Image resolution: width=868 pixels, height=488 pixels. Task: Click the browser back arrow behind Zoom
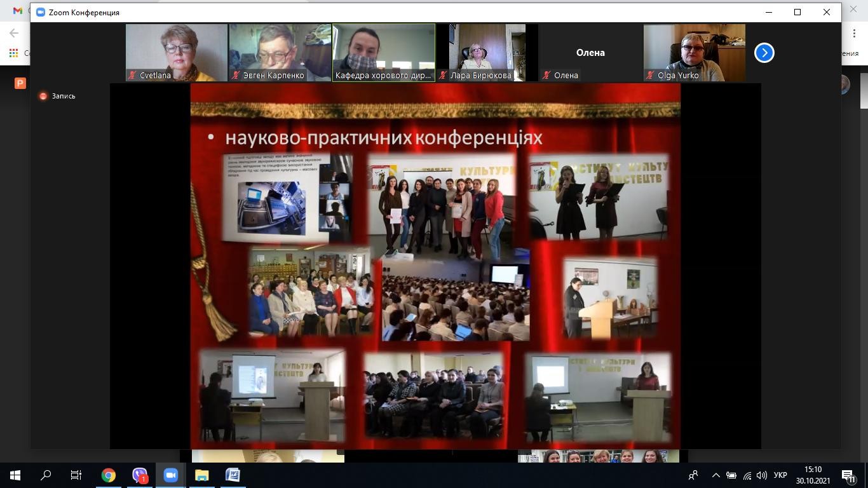click(x=14, y=32)
